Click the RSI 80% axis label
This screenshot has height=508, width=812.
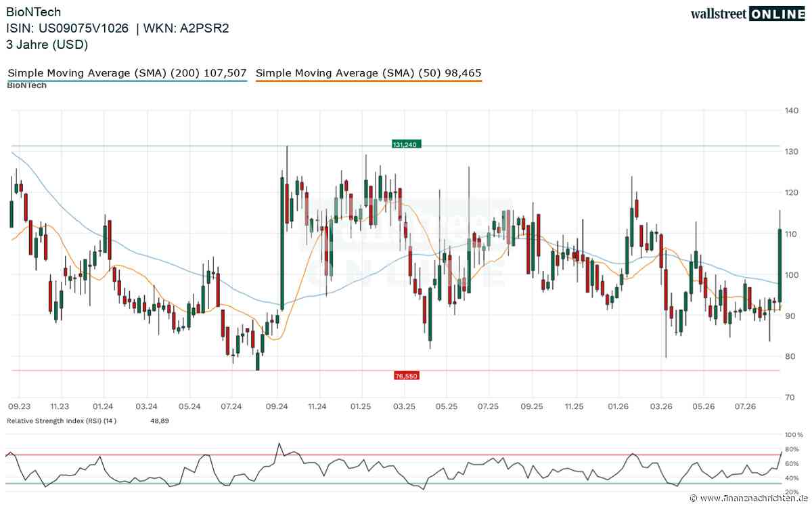[x=792, y=449]
